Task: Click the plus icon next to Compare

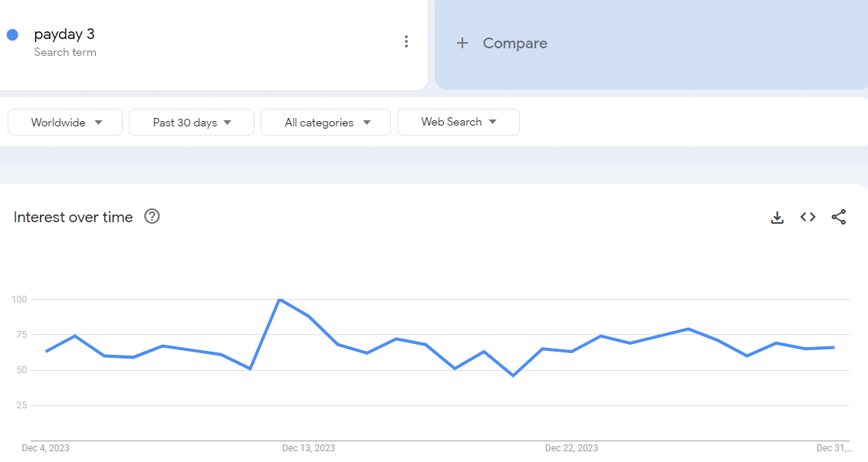Action: pos(462,43)
